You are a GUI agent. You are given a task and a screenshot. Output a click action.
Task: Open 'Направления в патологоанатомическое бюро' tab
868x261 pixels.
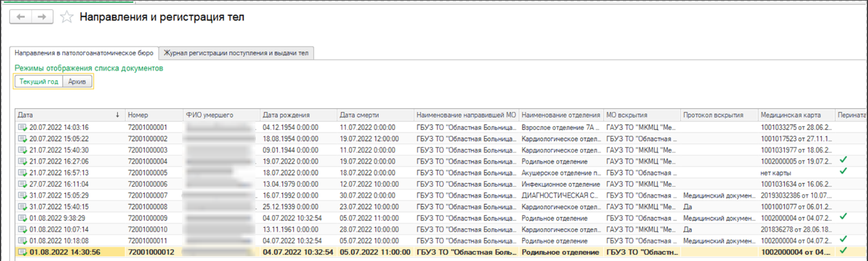pyautogui.click(x=84, y=53)
